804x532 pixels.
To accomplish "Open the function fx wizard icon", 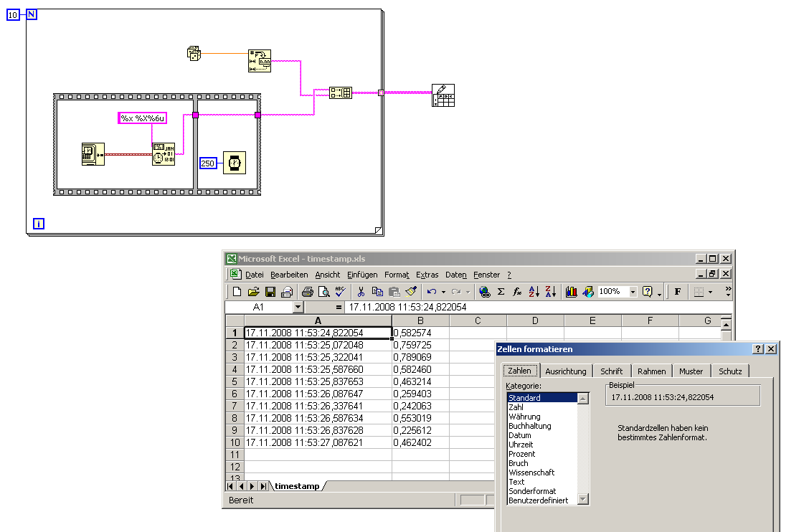I will (x=517, y=292).
